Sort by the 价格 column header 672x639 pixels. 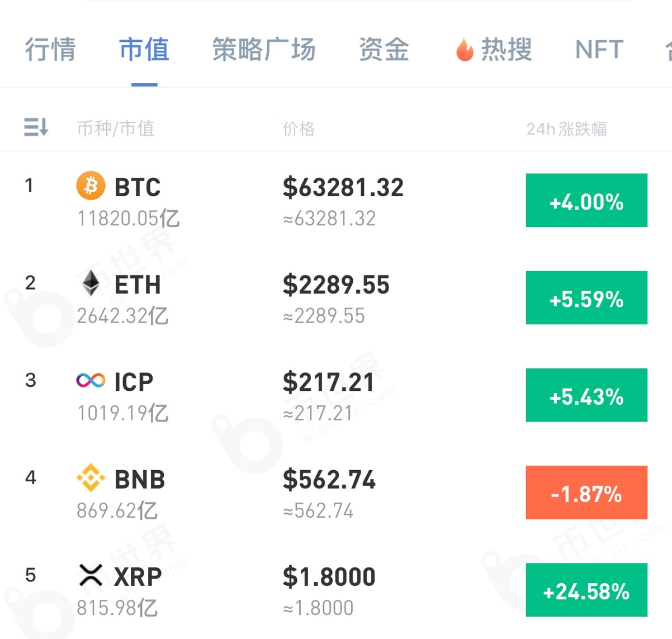tap(299, 129)
